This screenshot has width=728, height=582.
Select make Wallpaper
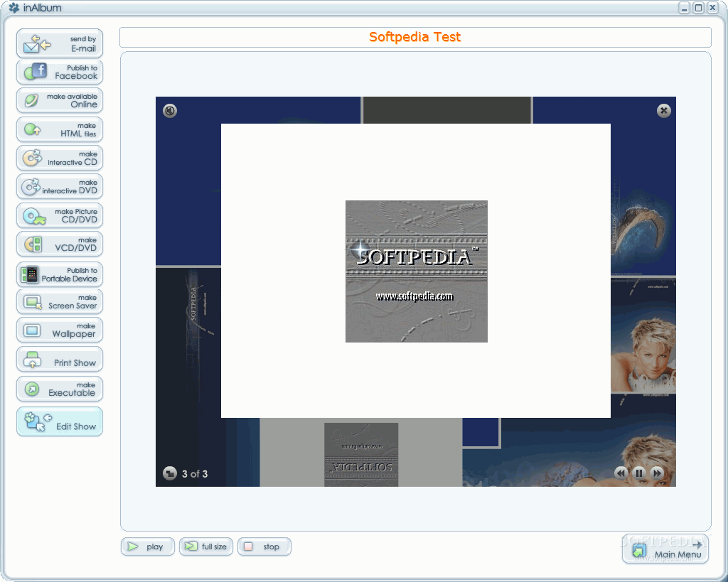60,330
